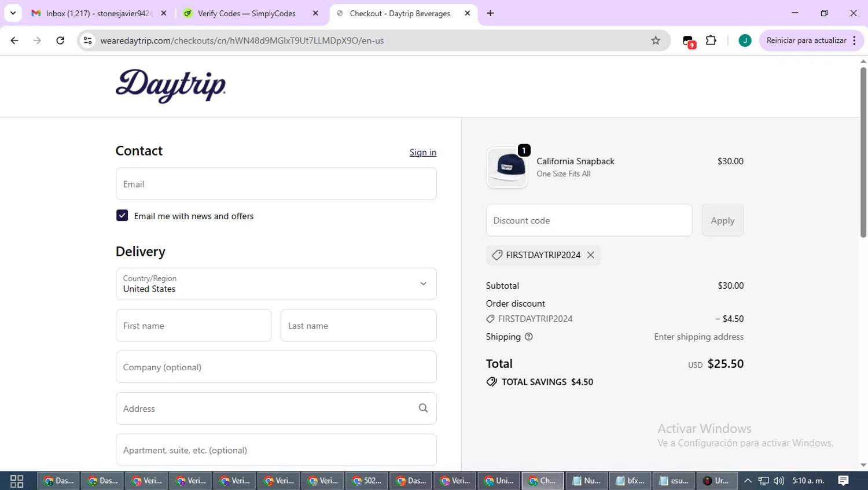
Task: Open the esu... Notepad taskbar item
Action: tap(675, 481)
